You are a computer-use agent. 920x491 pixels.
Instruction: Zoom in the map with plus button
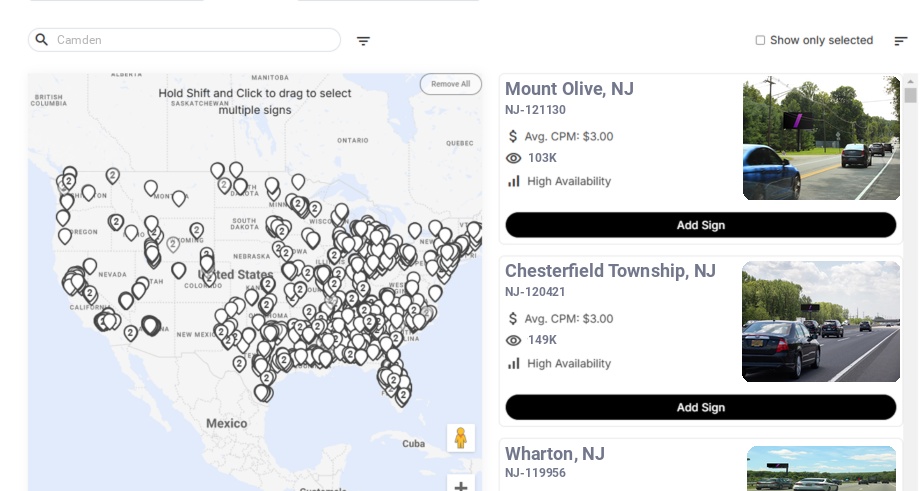pos(461,485)
